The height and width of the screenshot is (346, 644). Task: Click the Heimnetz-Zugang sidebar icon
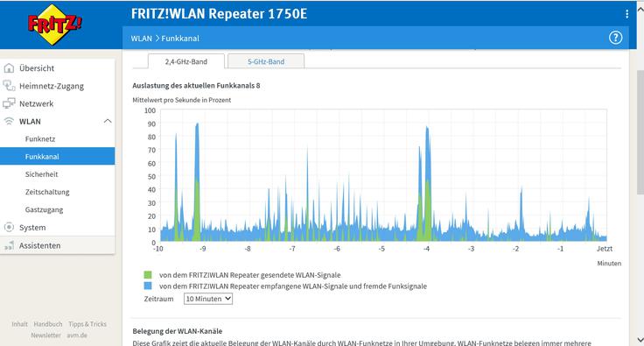[x=9, y=86]
